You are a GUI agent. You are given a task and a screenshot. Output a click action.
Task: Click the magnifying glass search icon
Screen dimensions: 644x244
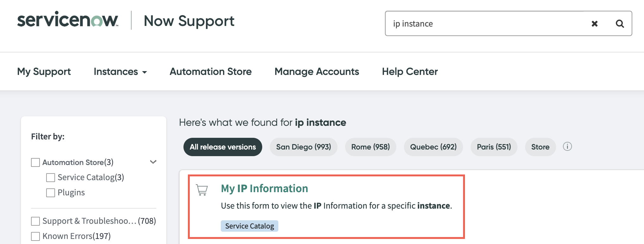coord(620,24)
